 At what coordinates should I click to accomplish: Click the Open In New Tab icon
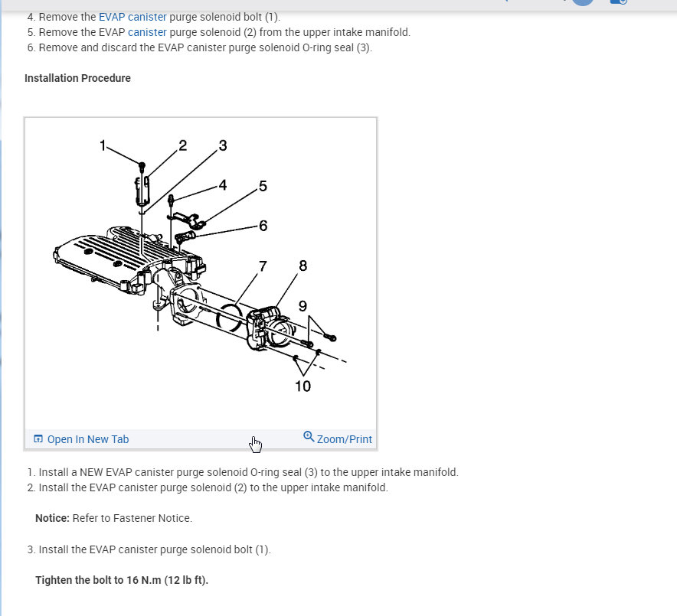point(38,439)
